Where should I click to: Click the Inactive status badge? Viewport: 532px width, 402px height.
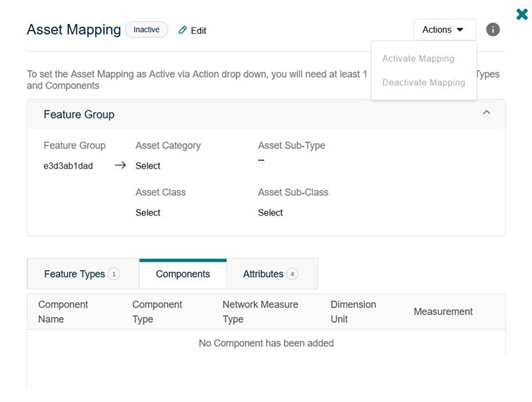click(146, 30)
